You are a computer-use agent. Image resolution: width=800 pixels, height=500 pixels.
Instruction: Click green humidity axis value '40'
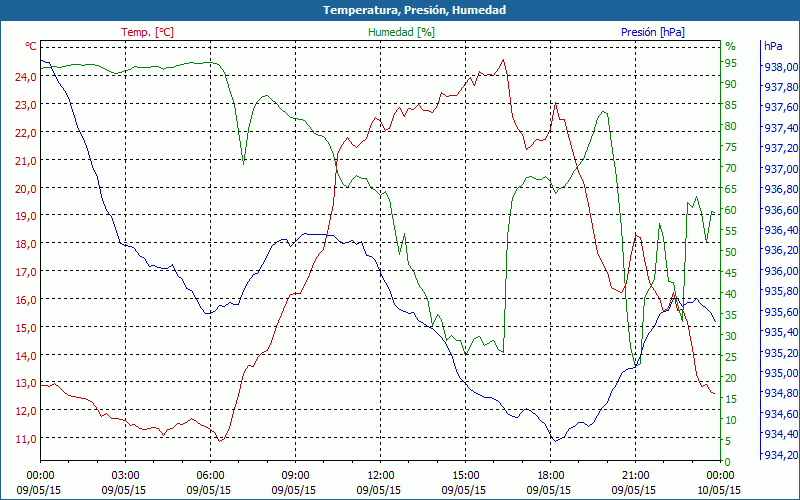pyautogui.click(x=731, y=293)
